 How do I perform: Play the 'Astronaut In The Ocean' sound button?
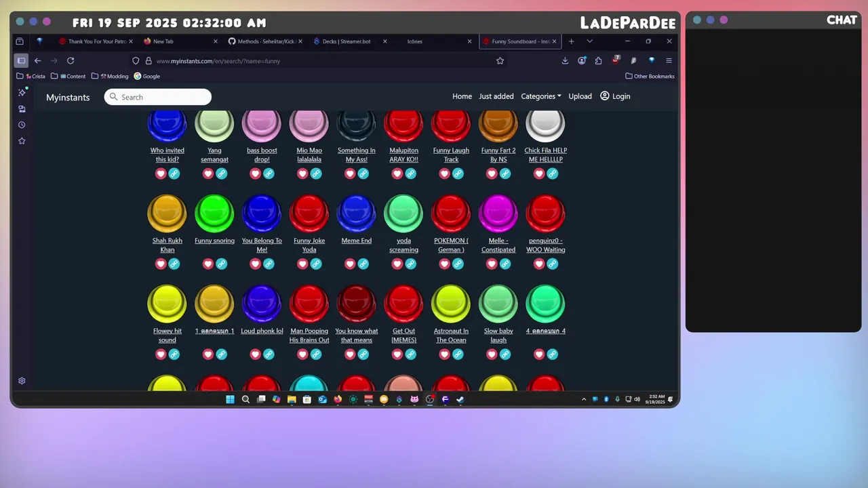451,303
